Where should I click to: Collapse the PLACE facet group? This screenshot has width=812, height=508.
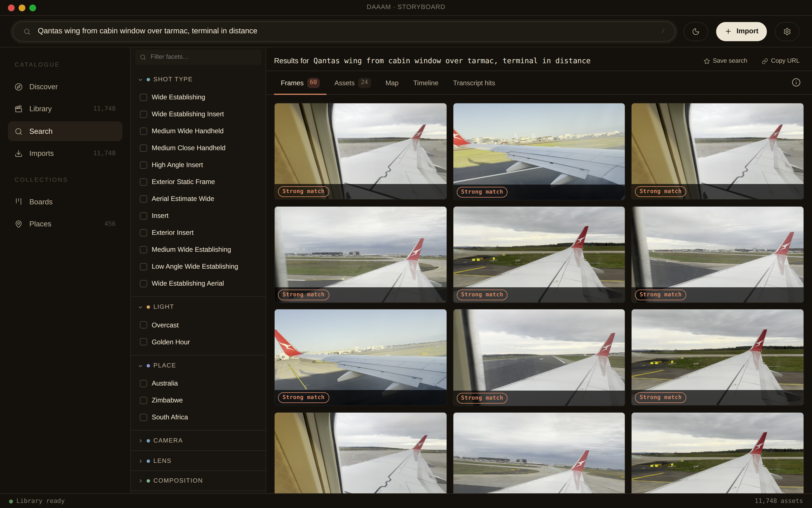click(198, 365)
